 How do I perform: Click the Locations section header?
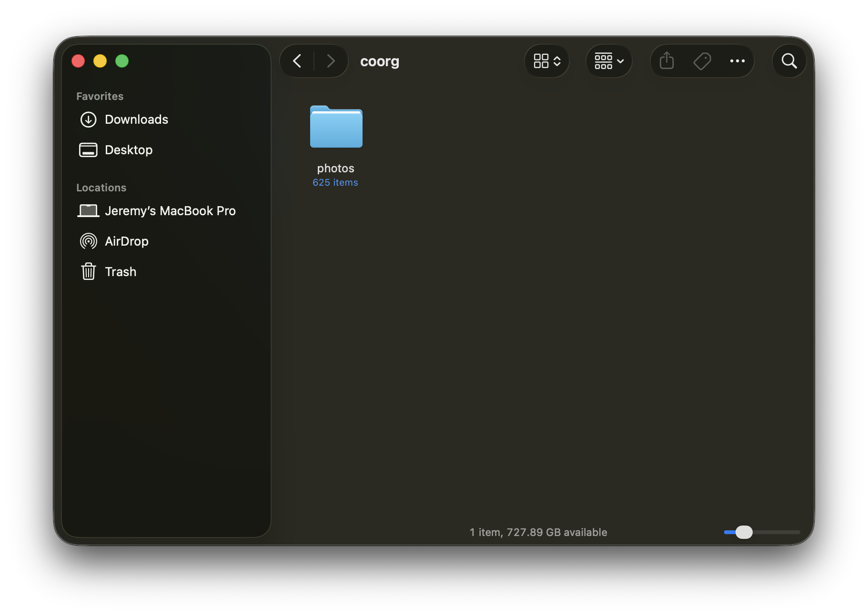[x=101, y=188]
